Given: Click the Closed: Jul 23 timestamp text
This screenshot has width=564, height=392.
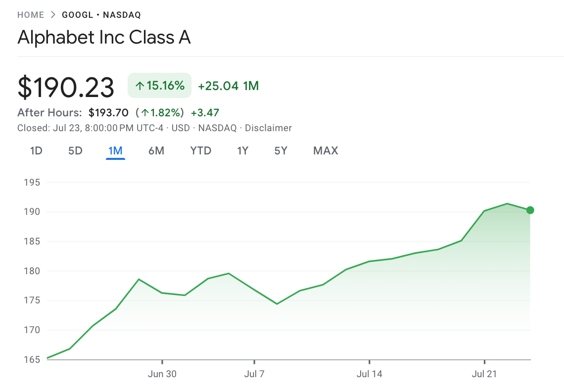Looking at the screenshot, I should [90, 128].
